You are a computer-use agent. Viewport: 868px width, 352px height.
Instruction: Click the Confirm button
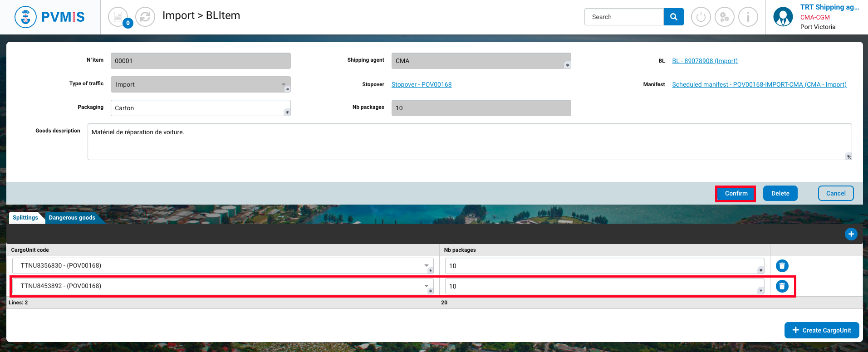tap(736, 193)
